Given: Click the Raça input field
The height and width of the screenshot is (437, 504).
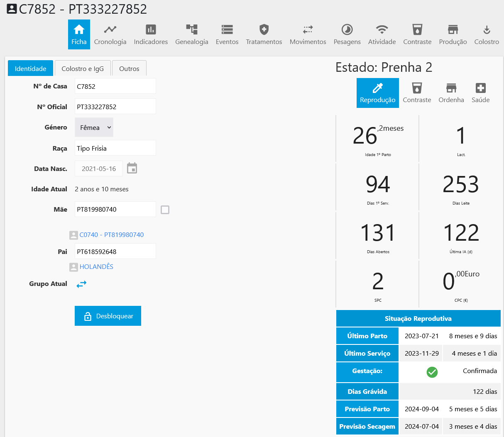Looking at the screenshot, I should (115, 148).
